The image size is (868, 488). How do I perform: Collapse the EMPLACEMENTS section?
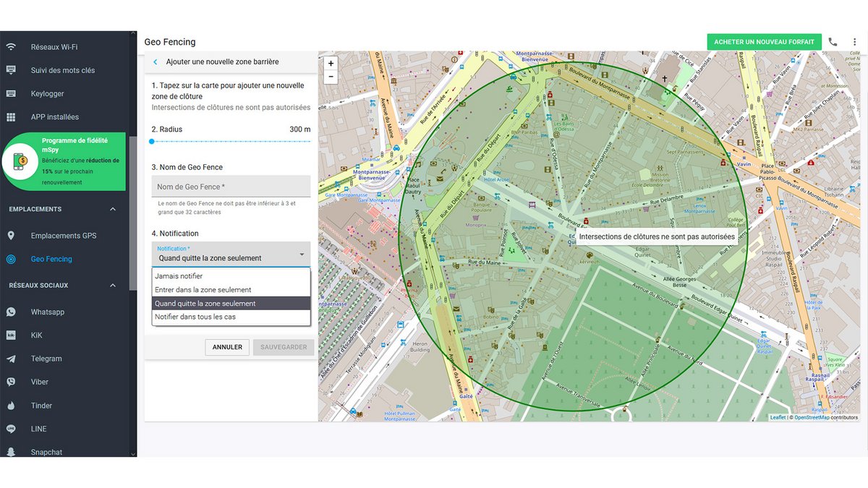tap(113, 210)
